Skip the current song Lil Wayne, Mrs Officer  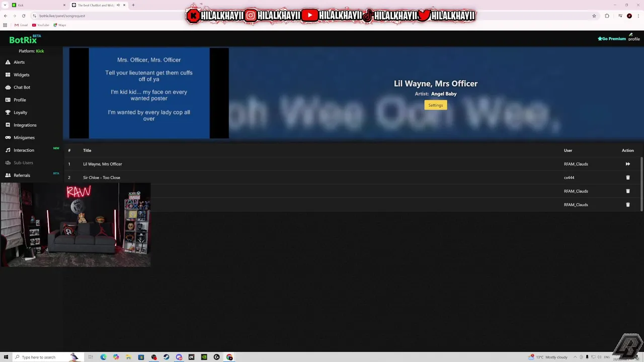coord(627,164)
